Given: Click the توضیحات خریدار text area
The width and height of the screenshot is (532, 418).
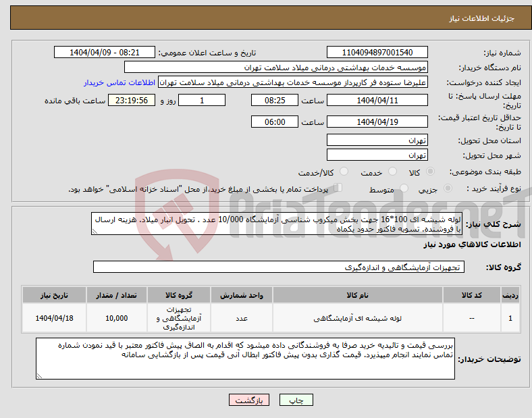Looking at the screenshot, I should coord(245,359).
